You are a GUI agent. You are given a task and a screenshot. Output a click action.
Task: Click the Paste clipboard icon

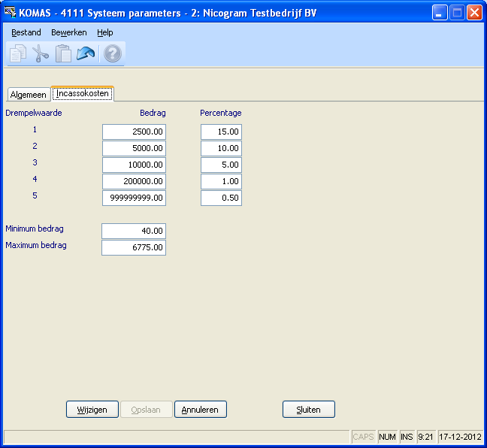coord(63,53)
